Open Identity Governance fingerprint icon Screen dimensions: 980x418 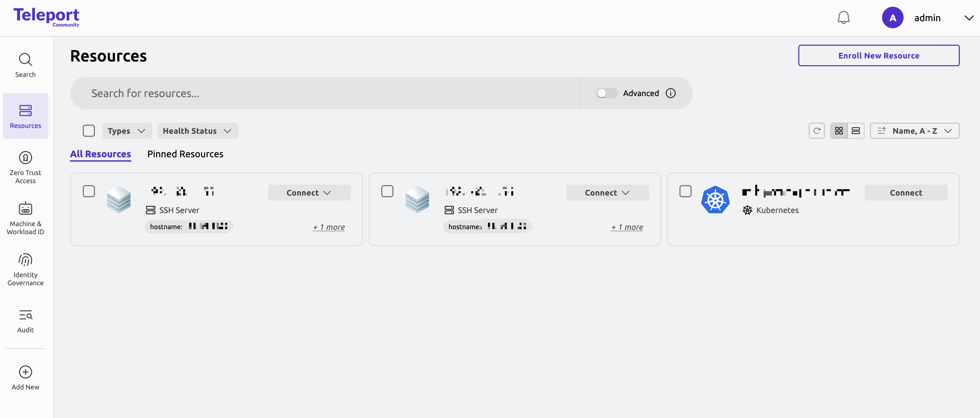25,260
